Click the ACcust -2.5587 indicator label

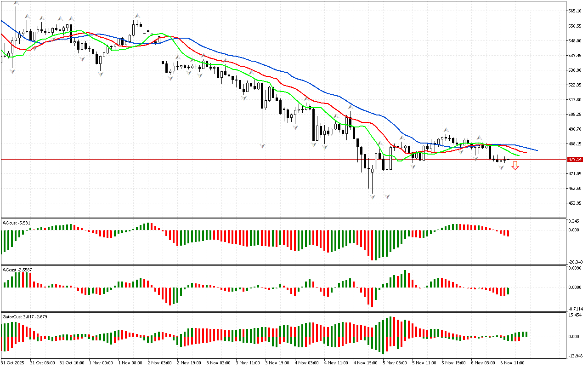click(x=17, y=269)
